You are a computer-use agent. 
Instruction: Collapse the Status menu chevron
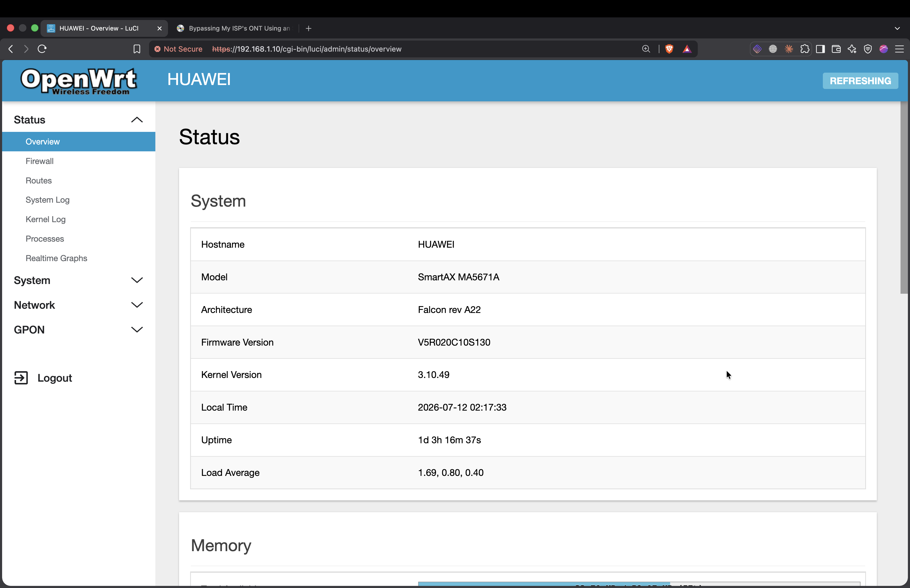coord(137,120)
